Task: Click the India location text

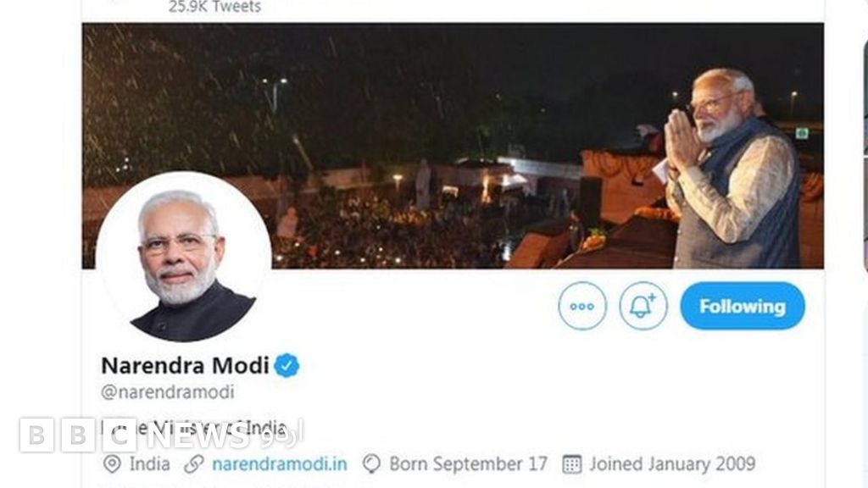Action: [x=150, y=464]
